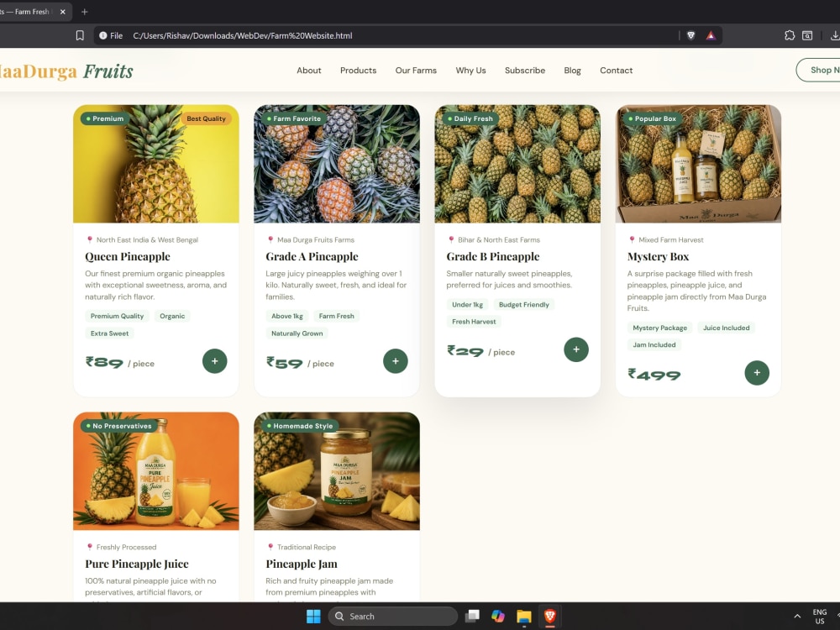Click the Homemade Style badge

tap(300, 426)
